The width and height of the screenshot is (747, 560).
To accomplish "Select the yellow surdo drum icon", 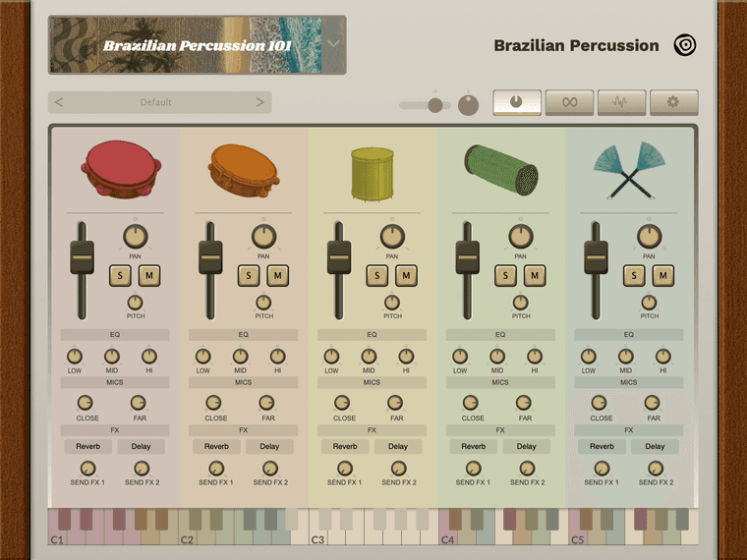I will (372, 171).
